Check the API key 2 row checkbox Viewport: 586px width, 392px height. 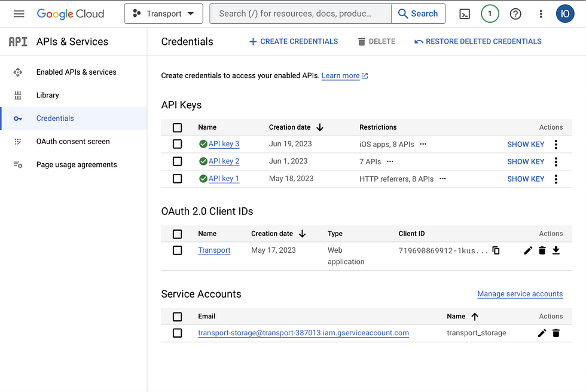coord(177,161)
